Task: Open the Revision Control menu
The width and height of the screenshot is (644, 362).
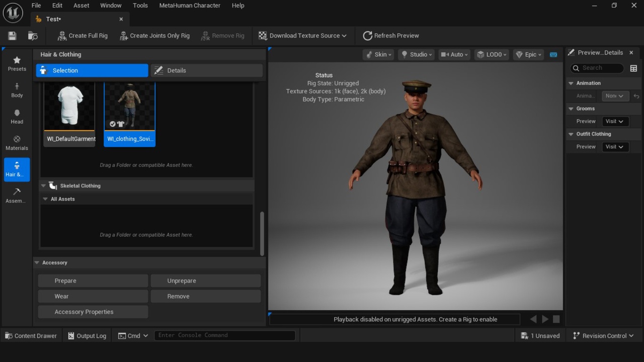Action: (603, 336)
